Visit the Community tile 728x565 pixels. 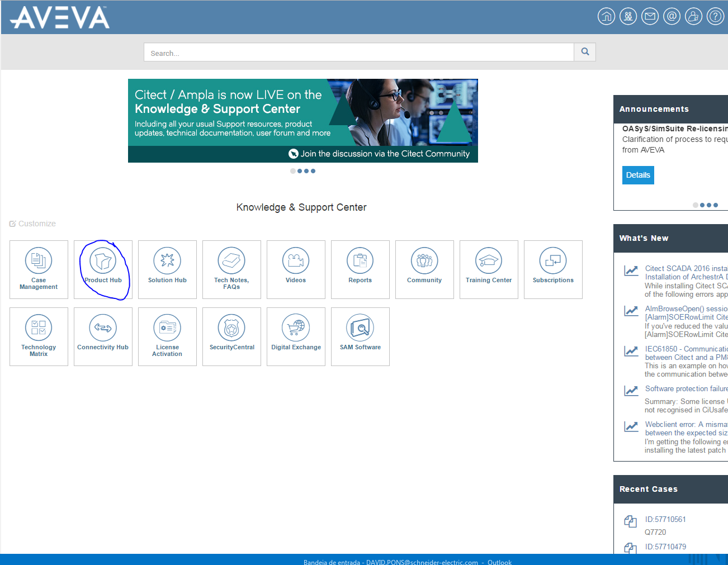pyautogui.click(x=424, y=269)
